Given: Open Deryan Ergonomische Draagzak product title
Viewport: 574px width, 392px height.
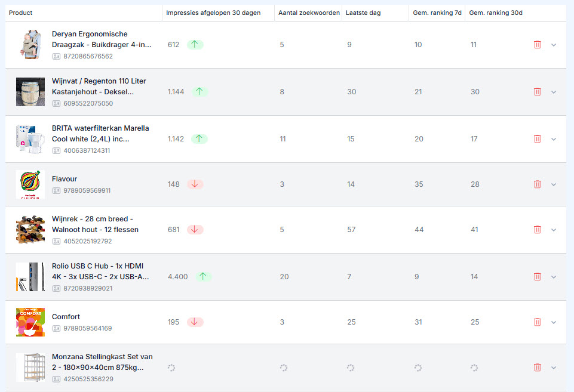Looking at the screenshot, I should (x=102, y=39).
